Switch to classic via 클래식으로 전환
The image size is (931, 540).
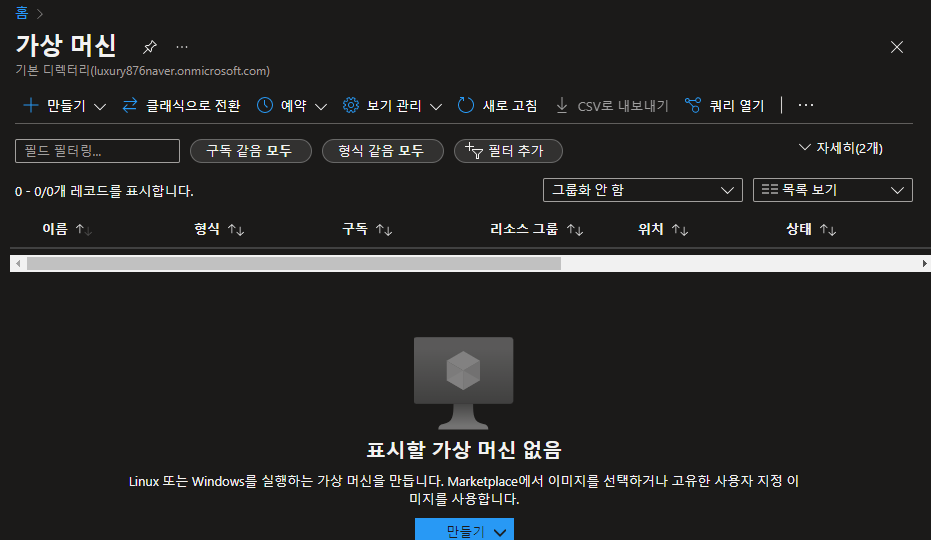point(193,106)
